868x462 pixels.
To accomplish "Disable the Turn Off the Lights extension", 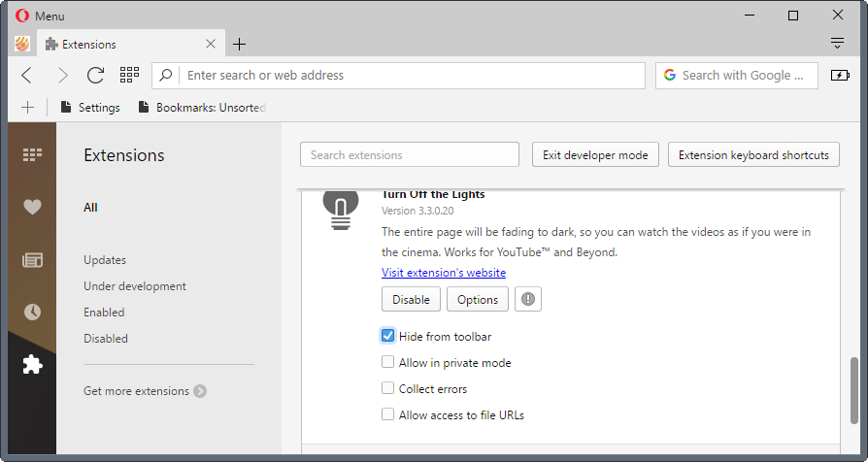I will [411, 299].
